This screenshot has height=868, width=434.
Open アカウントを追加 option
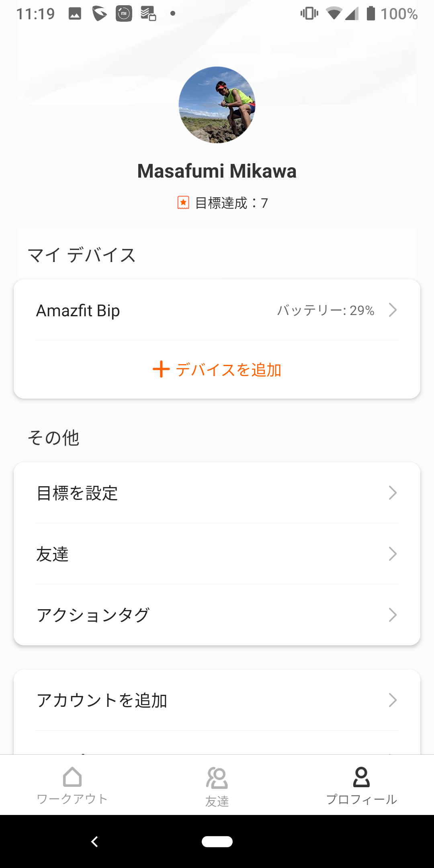[x=217, y=700]
